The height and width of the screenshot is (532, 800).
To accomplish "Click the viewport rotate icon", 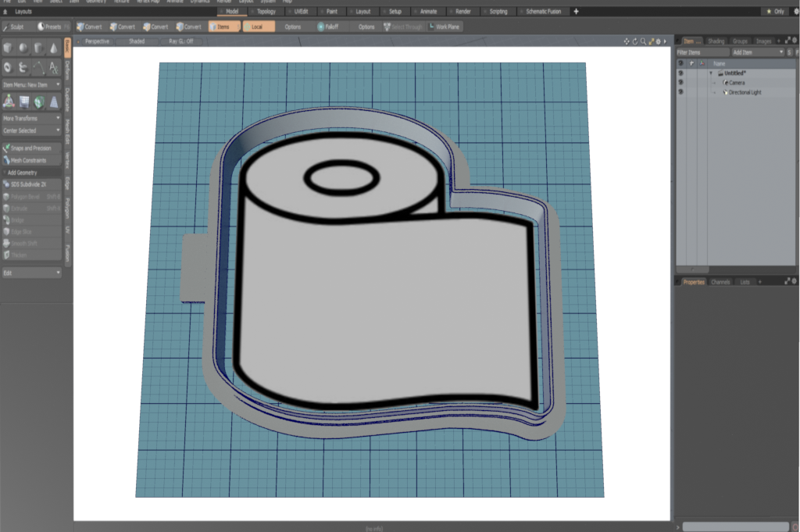I will (634, 41).
